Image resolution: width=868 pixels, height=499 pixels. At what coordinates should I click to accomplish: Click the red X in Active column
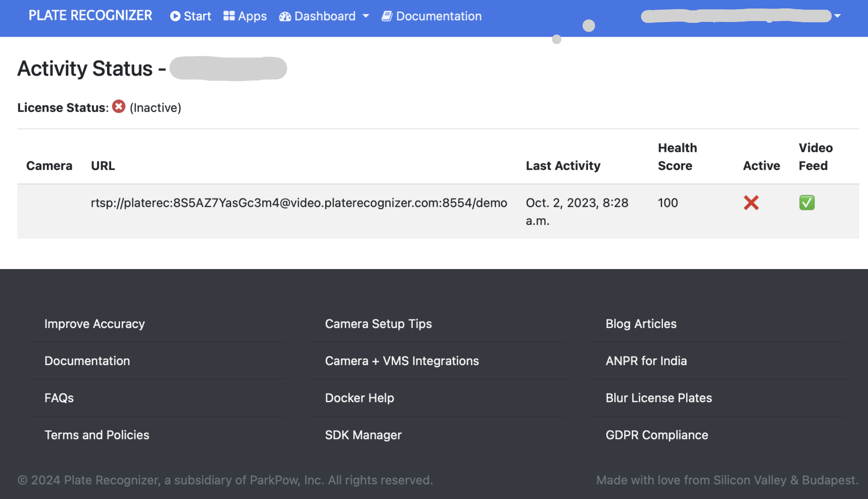(751, 203)
